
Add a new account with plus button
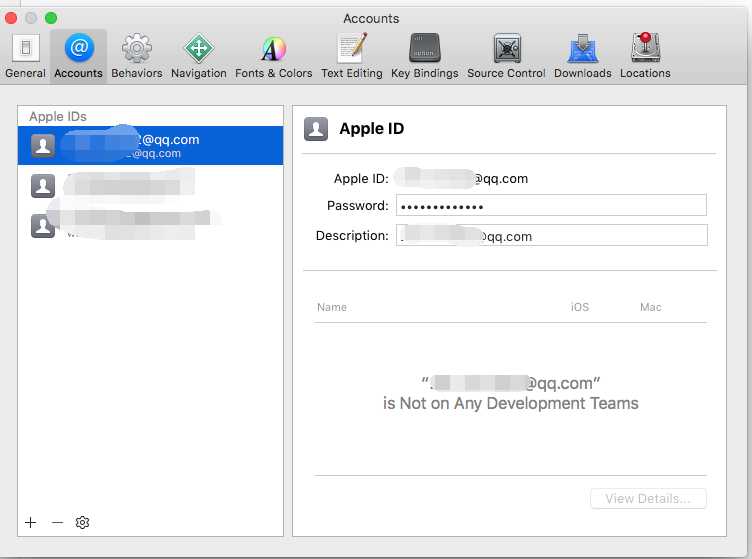(31, 522)
